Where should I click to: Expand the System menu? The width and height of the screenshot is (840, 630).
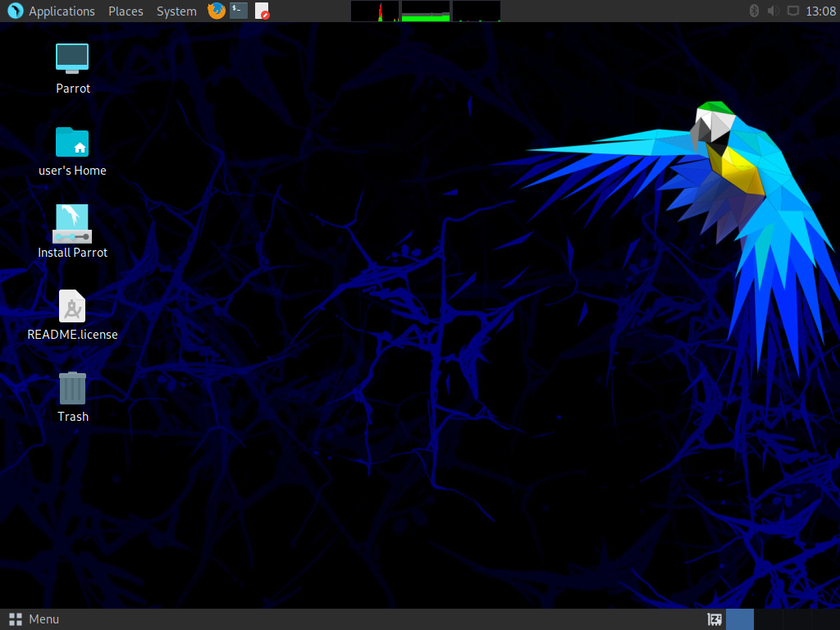pos(176,11)
